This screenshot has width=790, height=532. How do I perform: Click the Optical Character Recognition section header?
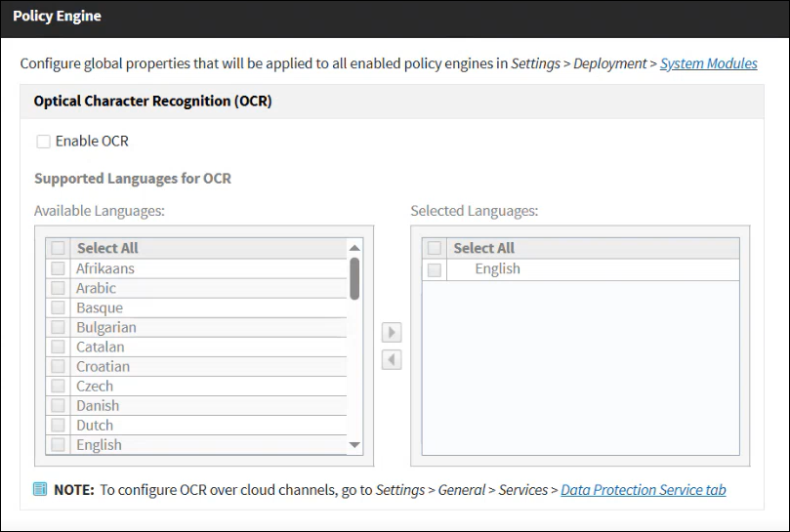point(153,102)
